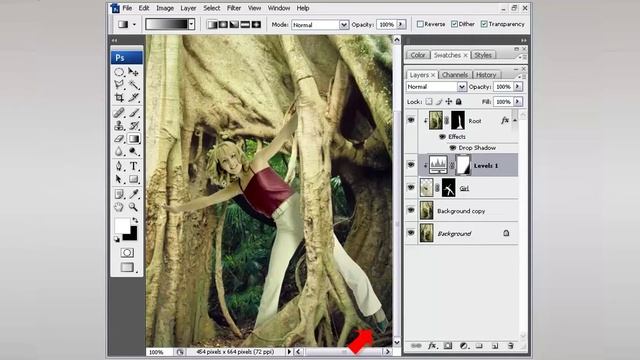This screenshot has width=640, height=360.
Task: Select the Crop tool
Action: pyautogui.click(x=119, y=97)
